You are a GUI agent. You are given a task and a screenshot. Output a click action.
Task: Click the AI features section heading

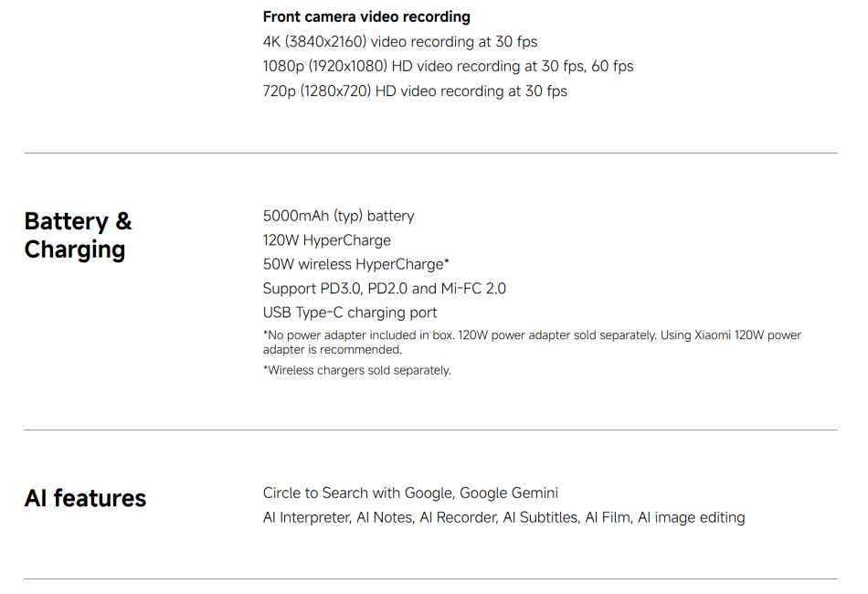coord(85,498)
